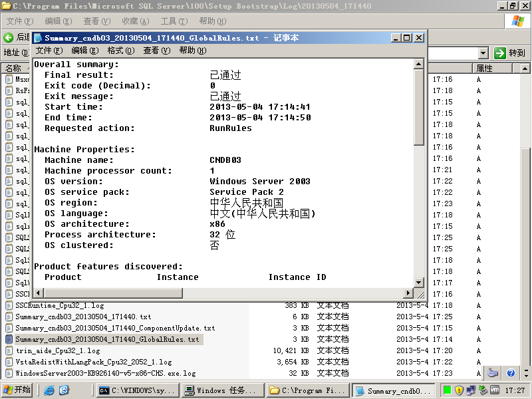This screenshot has width=532, height=399.
Task: Click the Notepad title bar document icon
Action: tap(38, 38)
